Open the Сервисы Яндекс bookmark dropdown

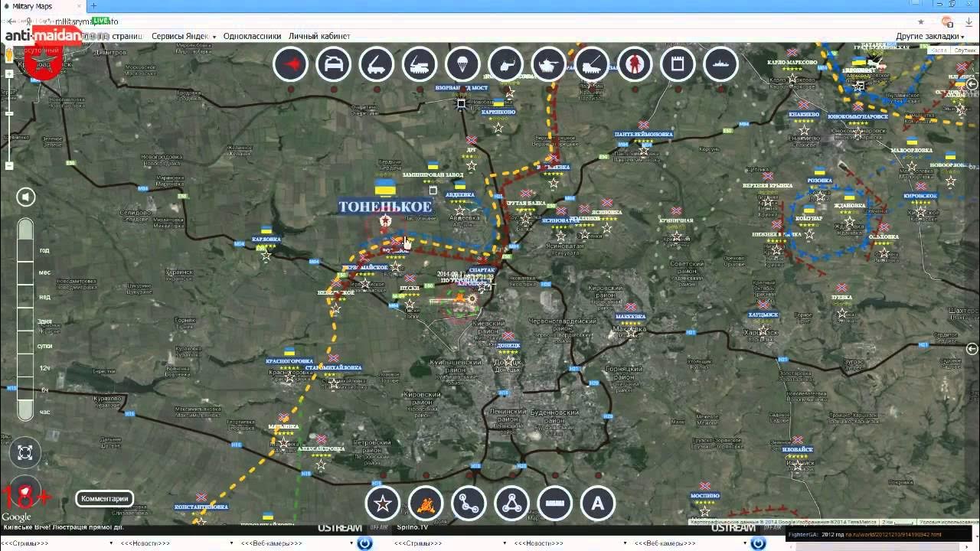point(184,36)
